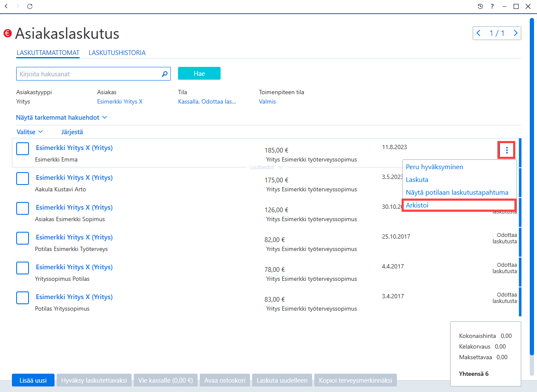Go to previous page arrow in pager

479,33
